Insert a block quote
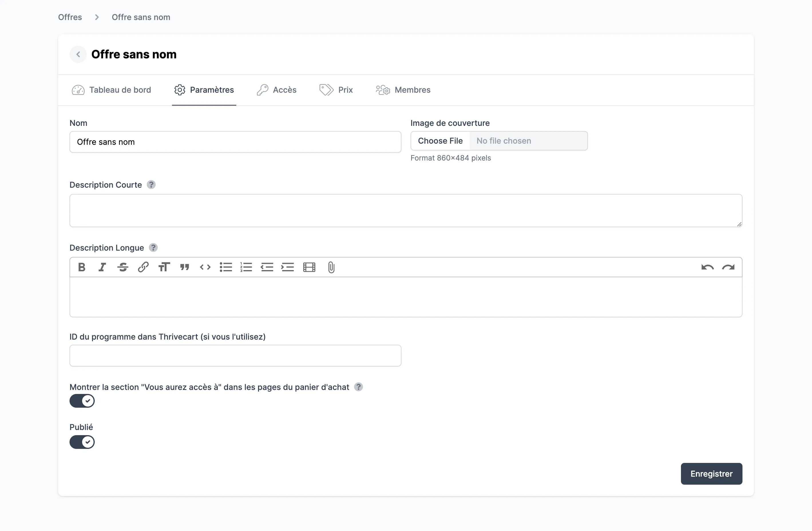The height and width of the screenshot is (531, 812). pyautogui.click(x=185, y=267)
